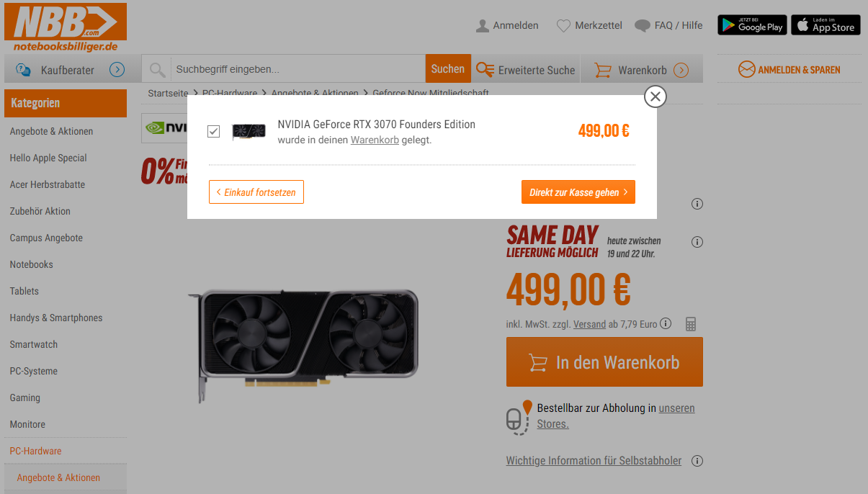Toggle the RTX 3070 item checkbox
The image size is (868, 494).
click(x=213, y=131)
